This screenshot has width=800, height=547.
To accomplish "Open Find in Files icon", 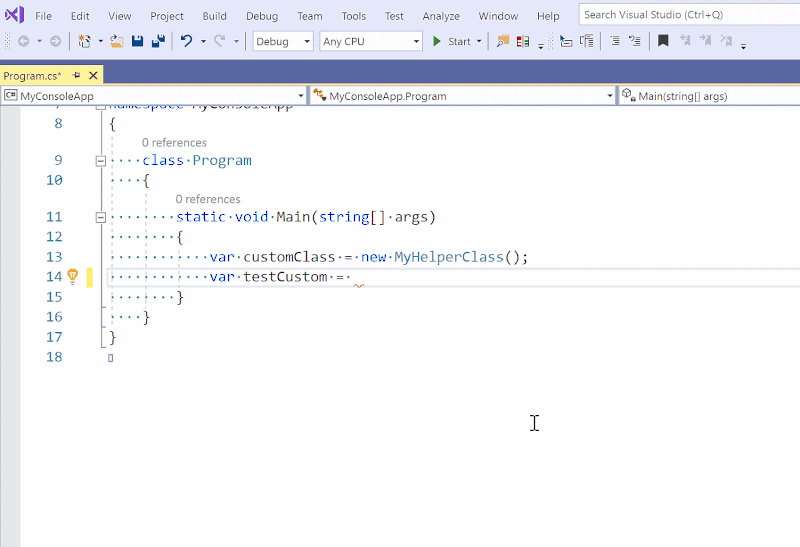I will coord(503,41).
